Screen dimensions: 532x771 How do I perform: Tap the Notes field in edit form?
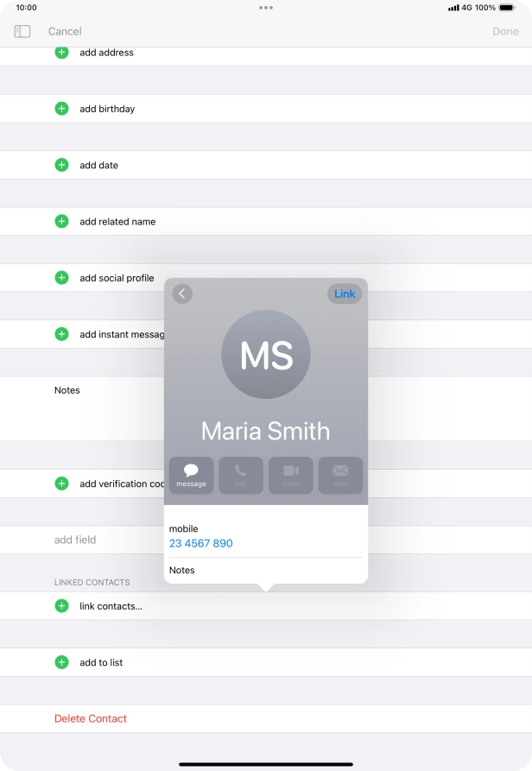[x=104, y=408]
